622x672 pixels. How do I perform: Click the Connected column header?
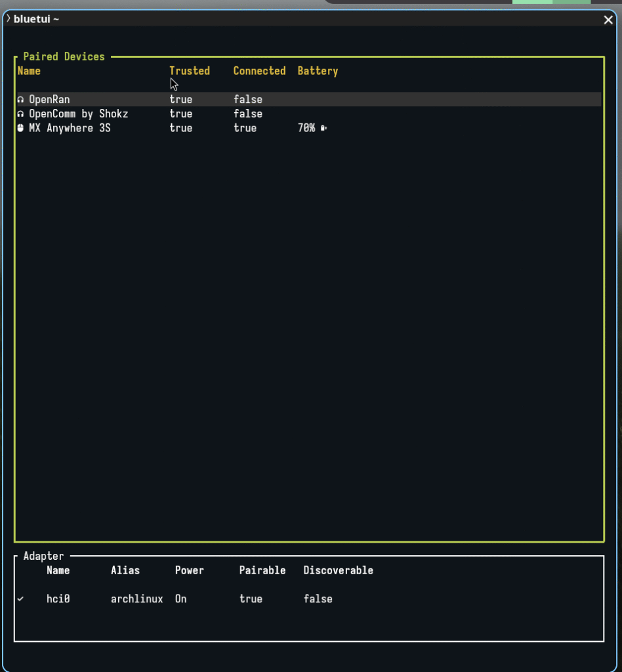coord(259,71)
